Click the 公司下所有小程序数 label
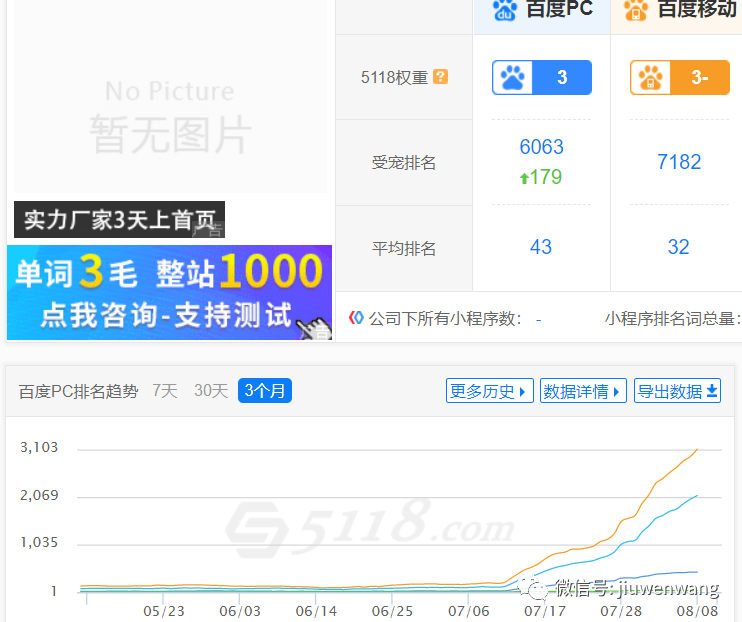The height and width of the screenshot is (622, 742). coord(445,319)
